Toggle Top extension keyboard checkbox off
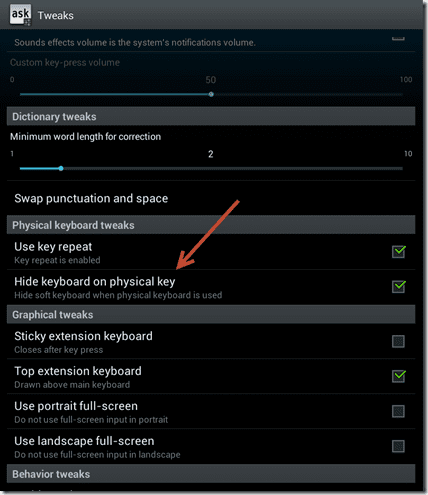The height and width of the screenshot is (495, 428). coord(398,376)
